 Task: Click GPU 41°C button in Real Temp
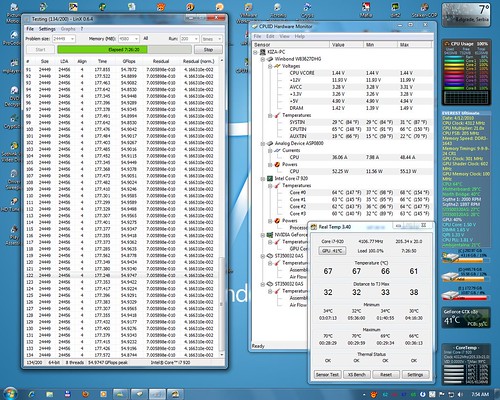332,251
